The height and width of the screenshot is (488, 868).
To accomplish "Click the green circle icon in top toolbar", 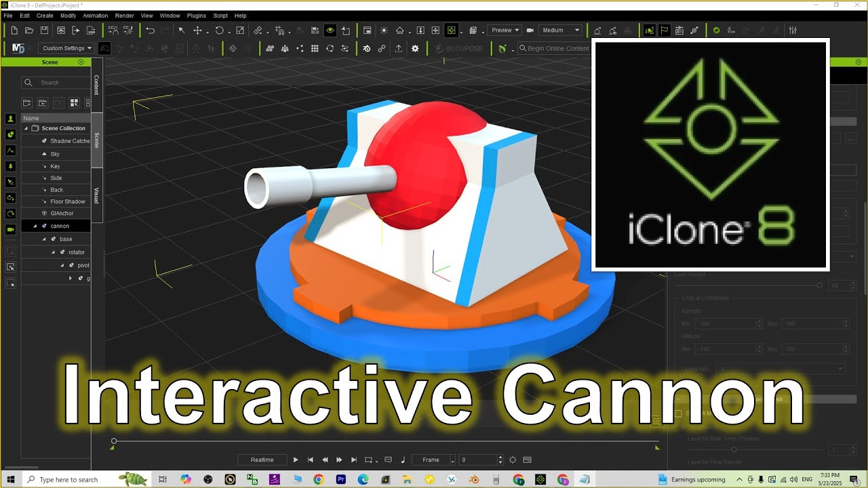I will [716, 30].
